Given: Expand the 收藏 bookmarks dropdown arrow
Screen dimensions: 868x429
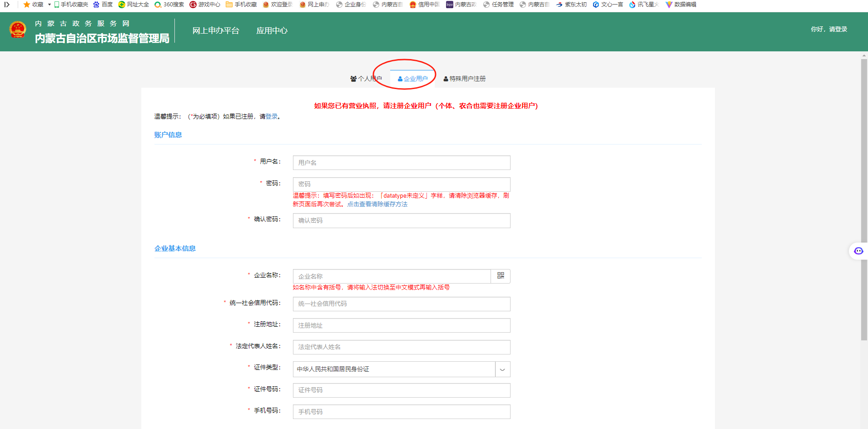Looking at the screenshot, I should pos(49,5).
